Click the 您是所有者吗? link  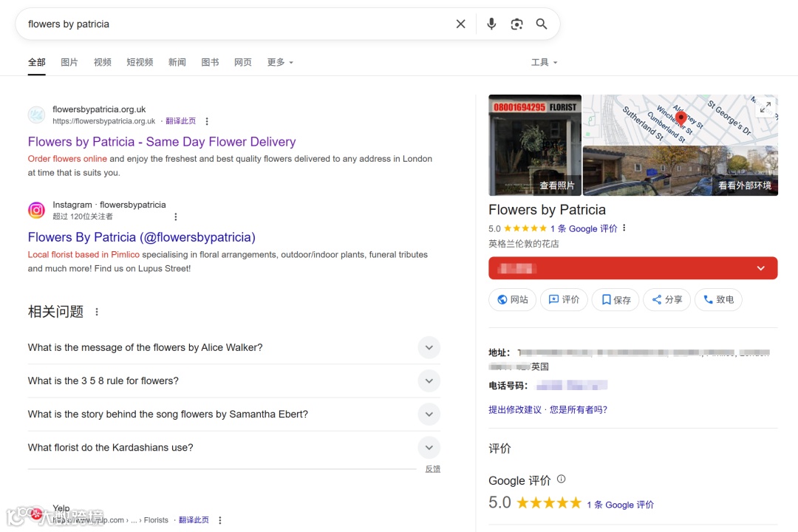[x=579, y=410]
